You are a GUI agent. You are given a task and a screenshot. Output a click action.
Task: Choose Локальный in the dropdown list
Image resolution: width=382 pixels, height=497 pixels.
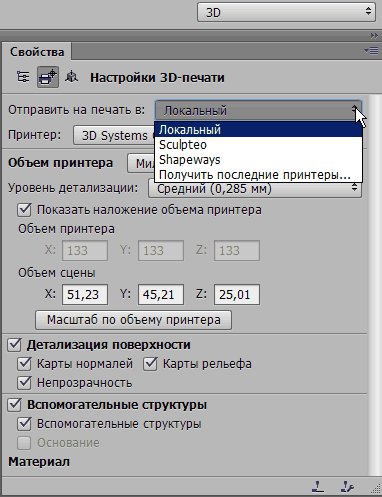click(x=258, y=130)
